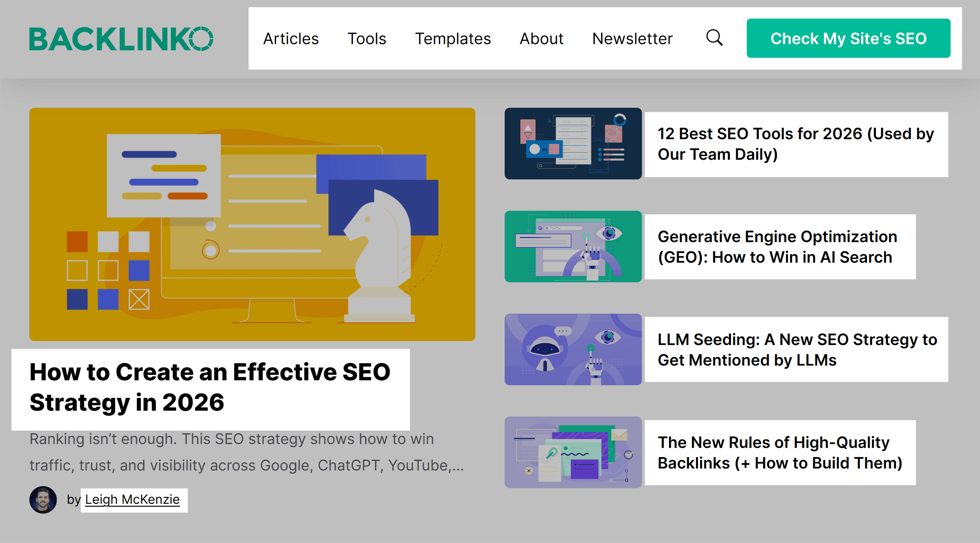Image resolution: width=980 pixels, height=543 pixels.
Task: Open the High-Quality Backlinks thumbnail
Action: [573, 452]
